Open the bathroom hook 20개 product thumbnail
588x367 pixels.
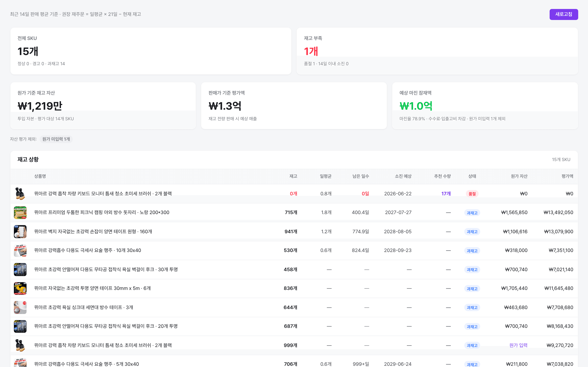20,326
